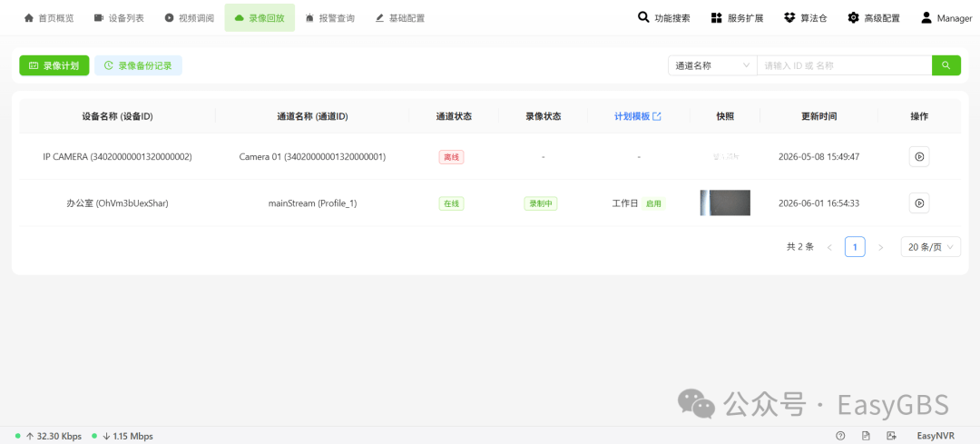Screen dimensions: 980x444
Task: Click 共 2 条 total count text
Action: pos(800,247)
